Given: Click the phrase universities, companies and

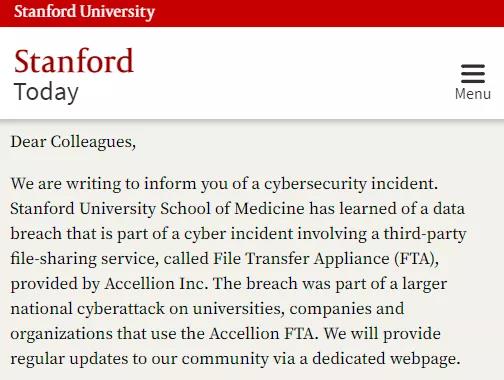Looking at the screenshot, I should 298,309.
